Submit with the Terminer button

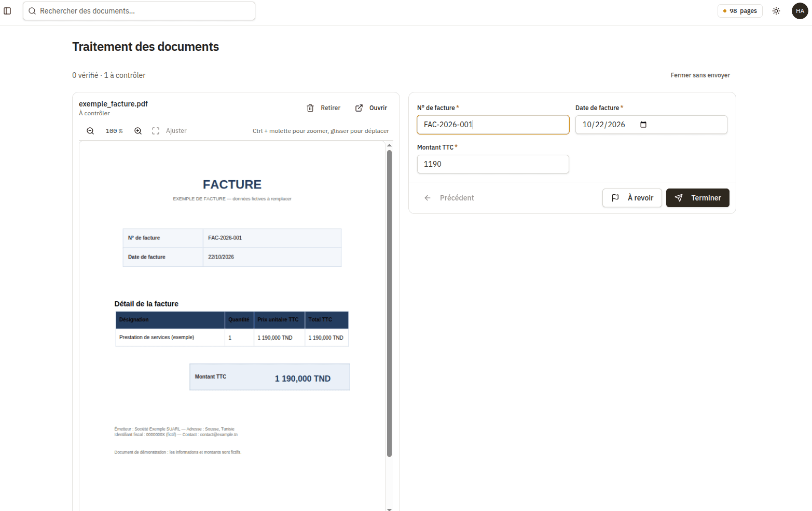tap(698, 198)
